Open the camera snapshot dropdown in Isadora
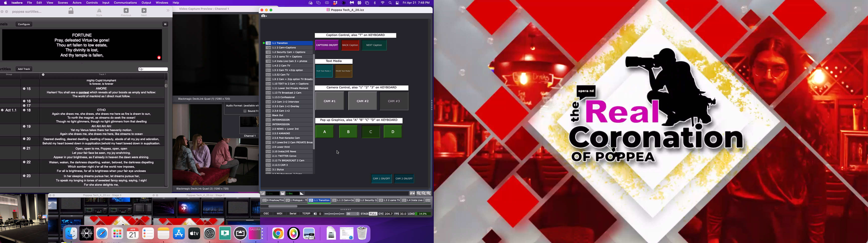This screenshot has width=868, height=243. coord(264,16)
